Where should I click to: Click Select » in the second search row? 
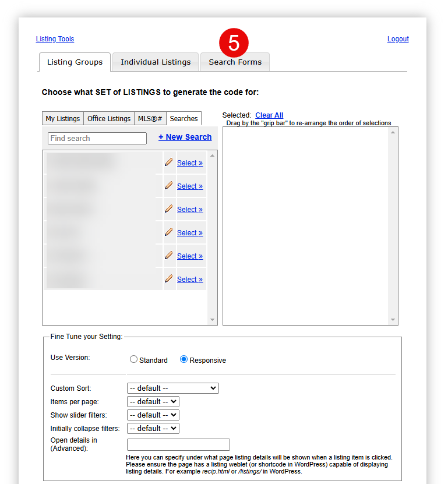coord(190,186)
